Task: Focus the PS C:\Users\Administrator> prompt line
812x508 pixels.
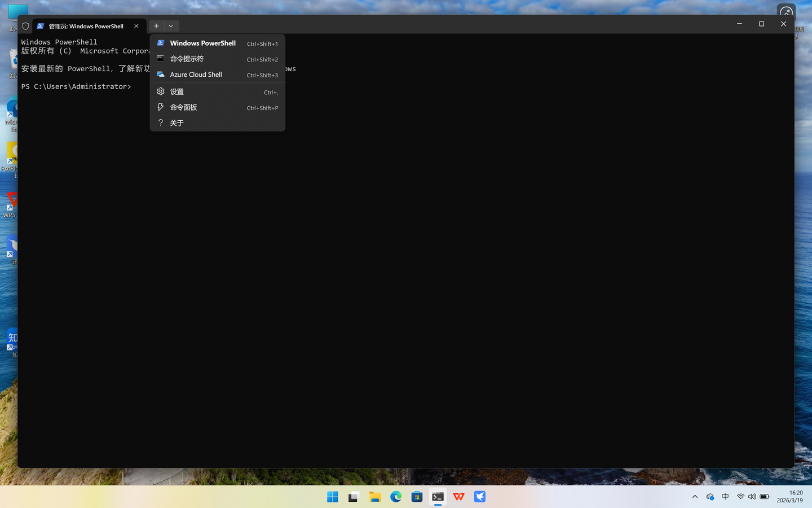Action: pos(76,86)
